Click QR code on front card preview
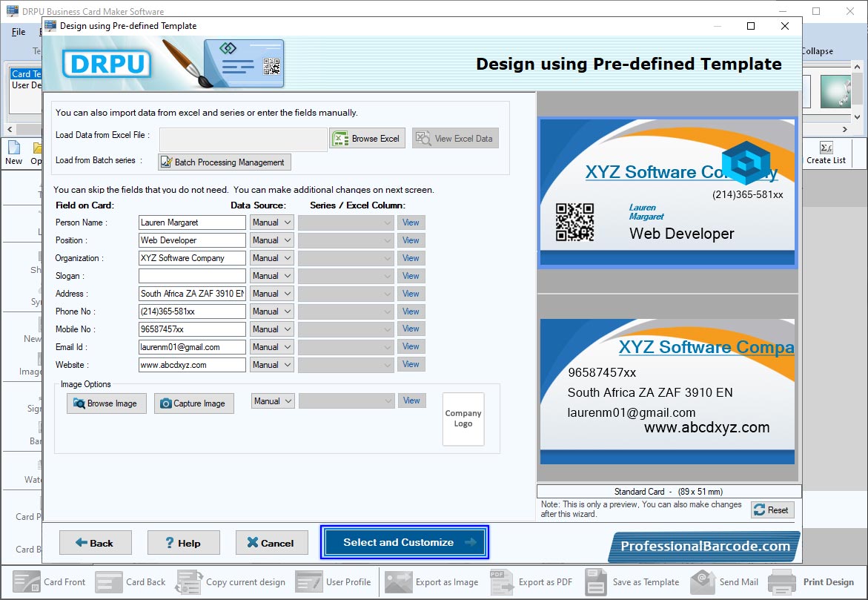Viewport: 868px width, 600px height. 574,222
